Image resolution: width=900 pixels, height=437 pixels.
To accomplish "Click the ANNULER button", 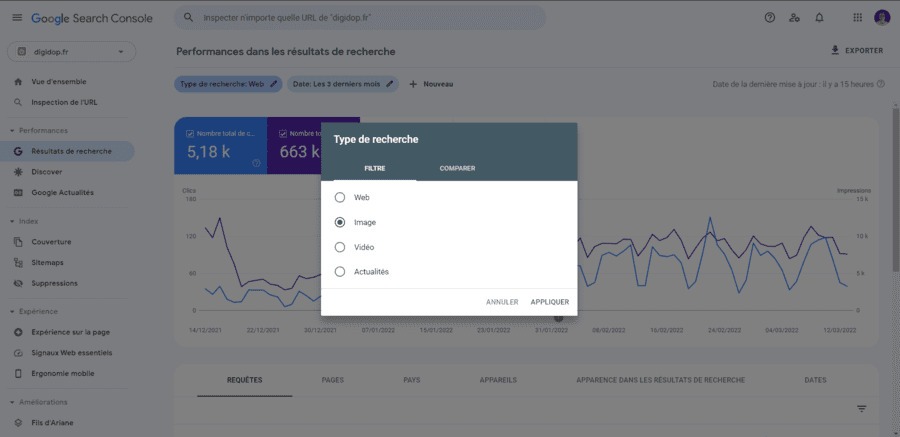I will point(502,302).
